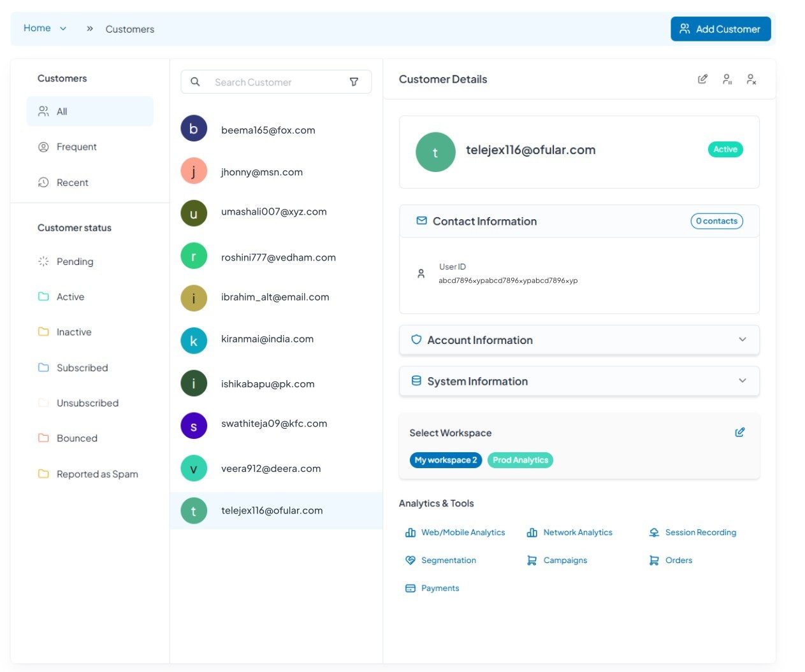
Task: Click the database icon beside System Information
Action: click(x=416, y=381)
